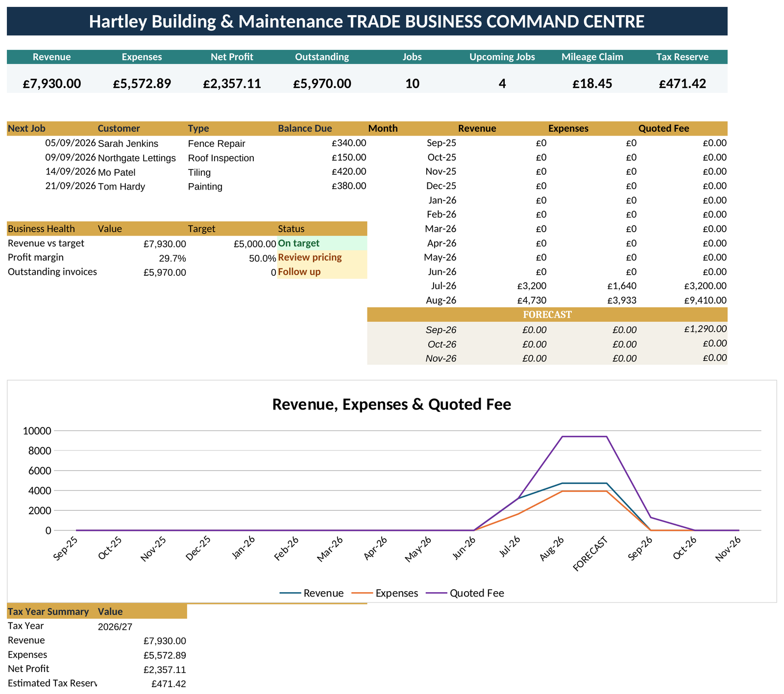Click the Tax Summary Net Profit label
The height and width of the screenshot is (694, 784).
(28, 669)
